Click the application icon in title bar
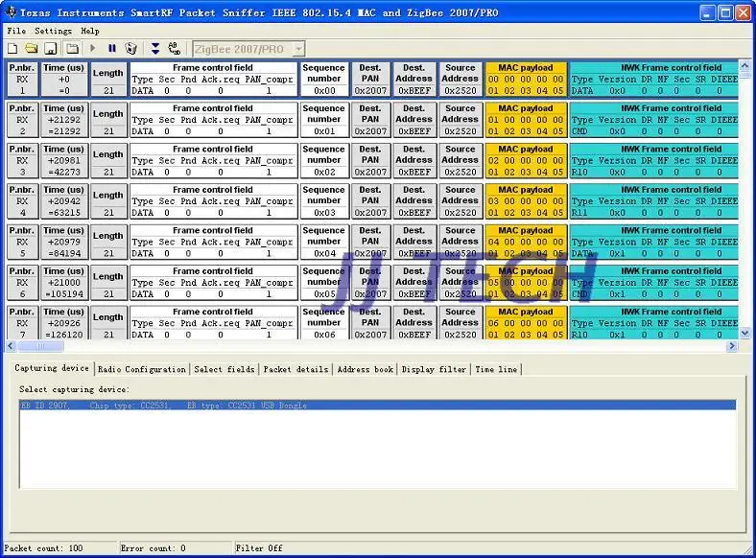756x558 pixels. pyautogui.click(x=11, y=12)
